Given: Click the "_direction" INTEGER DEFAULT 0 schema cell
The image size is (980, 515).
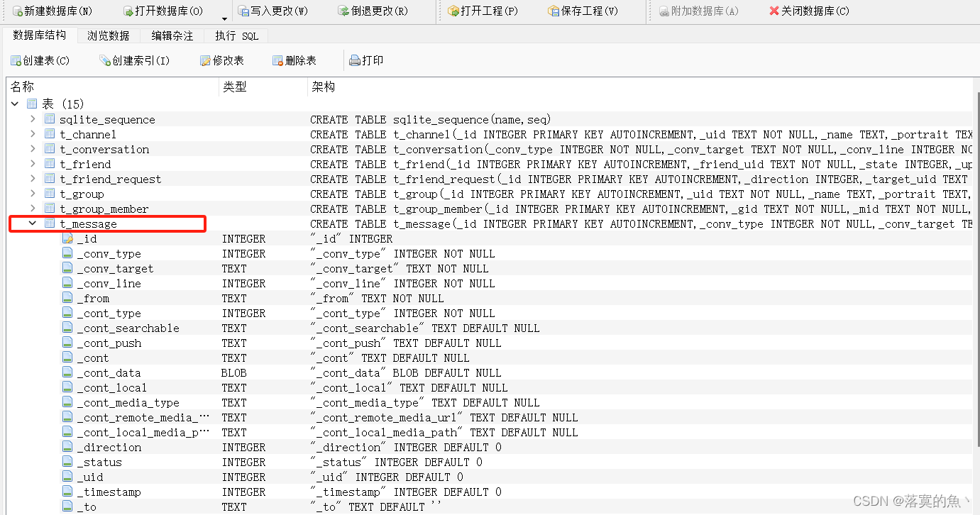Looking at the screenshot, I should [x=406, y=447].
